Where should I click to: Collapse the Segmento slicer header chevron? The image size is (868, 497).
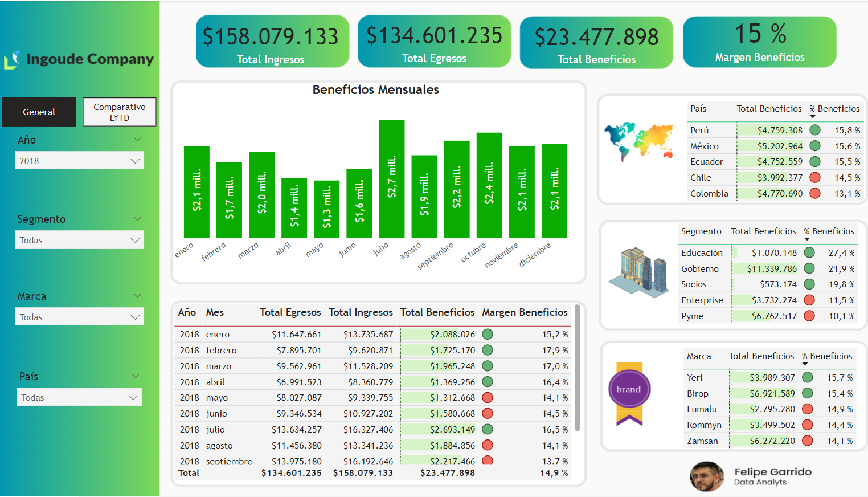click(137, 219)
